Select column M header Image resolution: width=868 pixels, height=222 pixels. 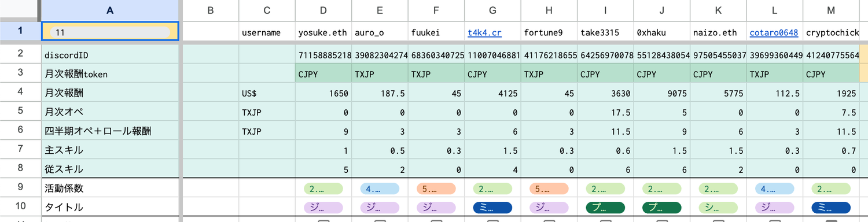[x=831, y=10]
